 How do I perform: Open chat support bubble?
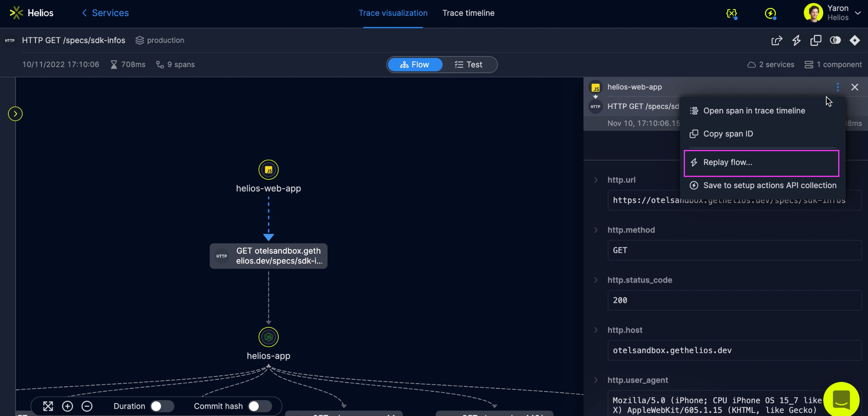(x=841, y=399)
